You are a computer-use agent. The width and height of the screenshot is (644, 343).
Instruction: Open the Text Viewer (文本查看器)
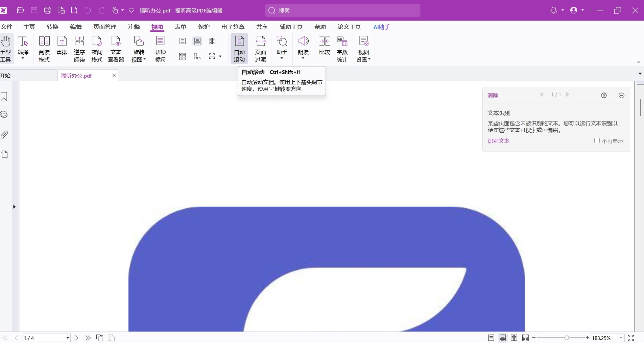[116, 49]
